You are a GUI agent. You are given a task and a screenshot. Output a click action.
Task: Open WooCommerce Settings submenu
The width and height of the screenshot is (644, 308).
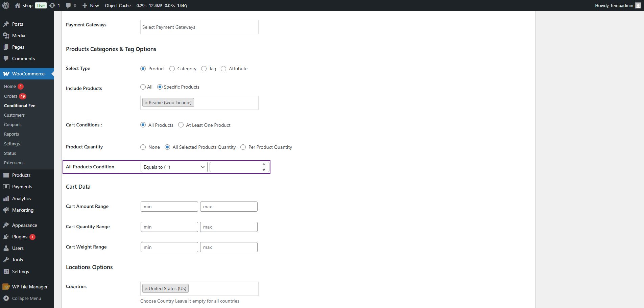point(12,144)
